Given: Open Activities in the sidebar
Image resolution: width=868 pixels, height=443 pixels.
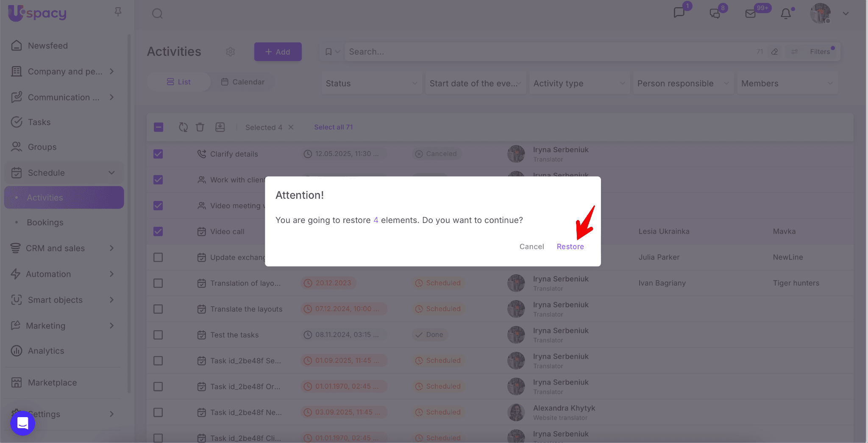Looking at the screenshot, I should tap(64, 198).
